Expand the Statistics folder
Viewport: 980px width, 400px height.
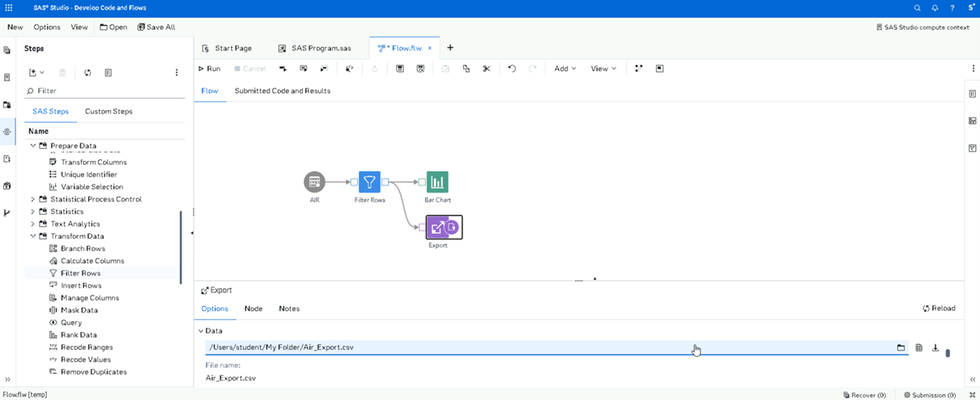point(33,211)
